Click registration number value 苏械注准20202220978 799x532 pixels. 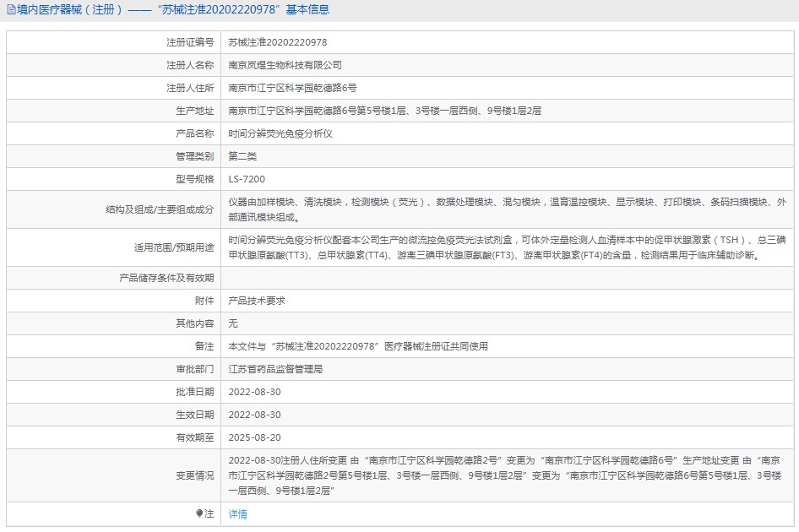(278, 42)
